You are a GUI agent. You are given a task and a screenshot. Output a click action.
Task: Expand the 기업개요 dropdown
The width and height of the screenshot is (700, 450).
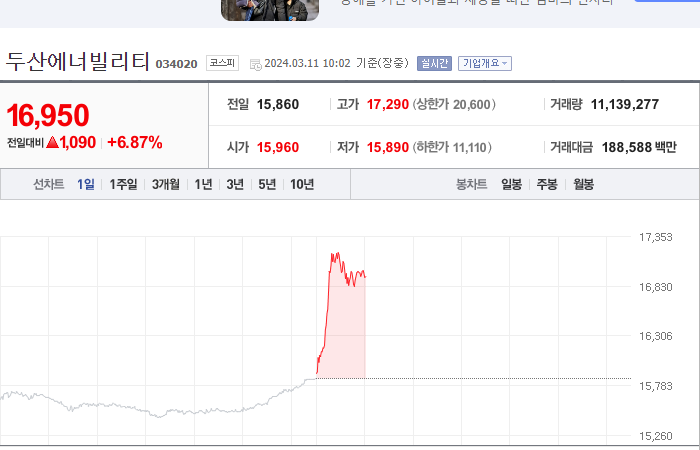tap(485, 63)
